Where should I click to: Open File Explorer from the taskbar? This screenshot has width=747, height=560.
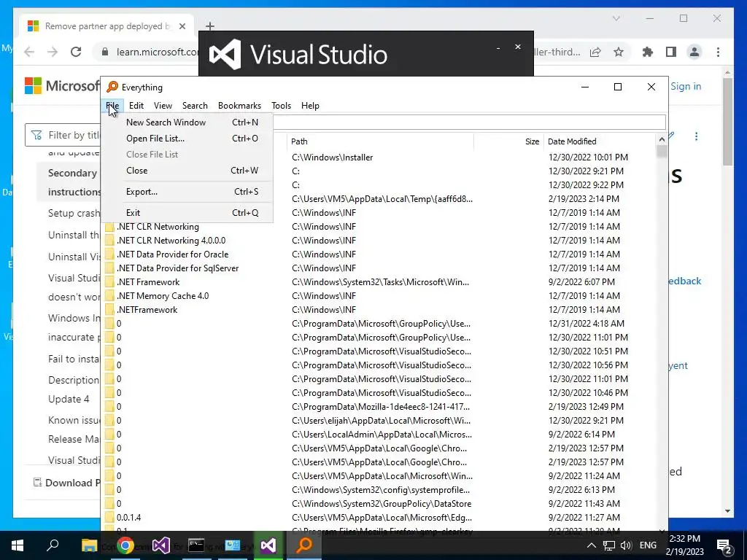pos(89,545)
